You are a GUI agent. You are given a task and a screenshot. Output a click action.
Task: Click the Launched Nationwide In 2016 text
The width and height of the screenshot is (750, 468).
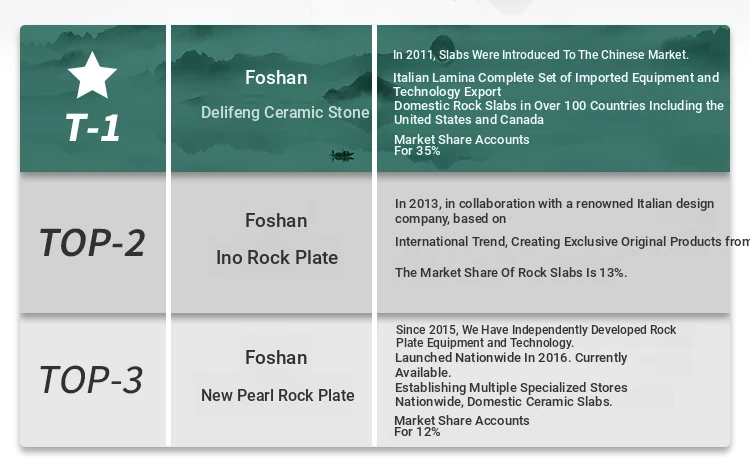[x=511, y=364]
